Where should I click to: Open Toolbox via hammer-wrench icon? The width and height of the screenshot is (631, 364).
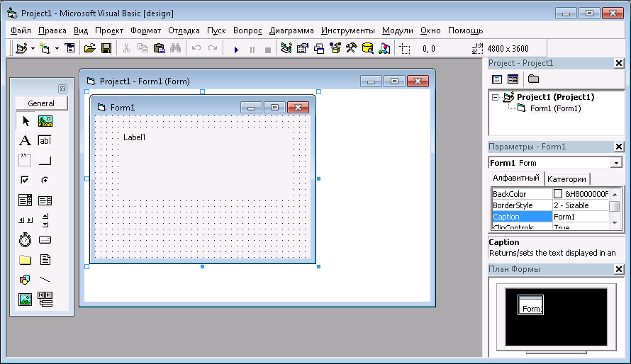pos(352,49)
